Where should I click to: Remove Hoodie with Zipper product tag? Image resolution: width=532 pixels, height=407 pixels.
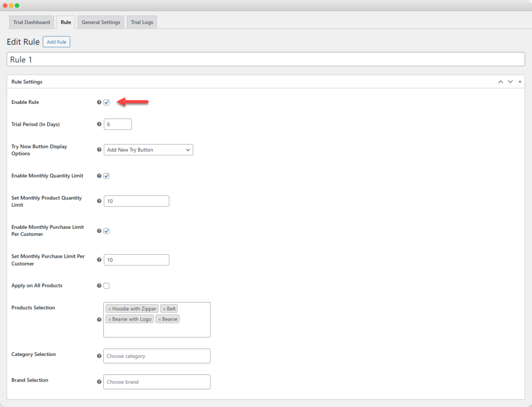(x=110, y=309)
